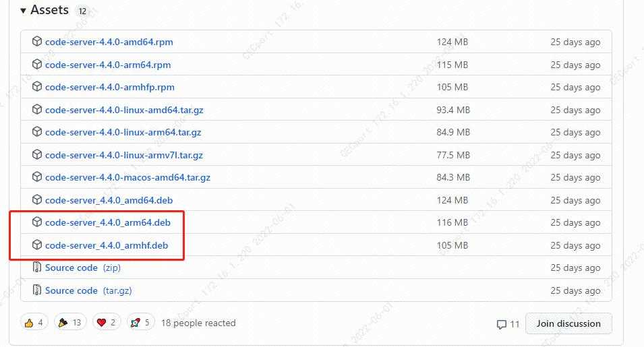Click package icon beside linux-arm64.tar.gz

37,131
